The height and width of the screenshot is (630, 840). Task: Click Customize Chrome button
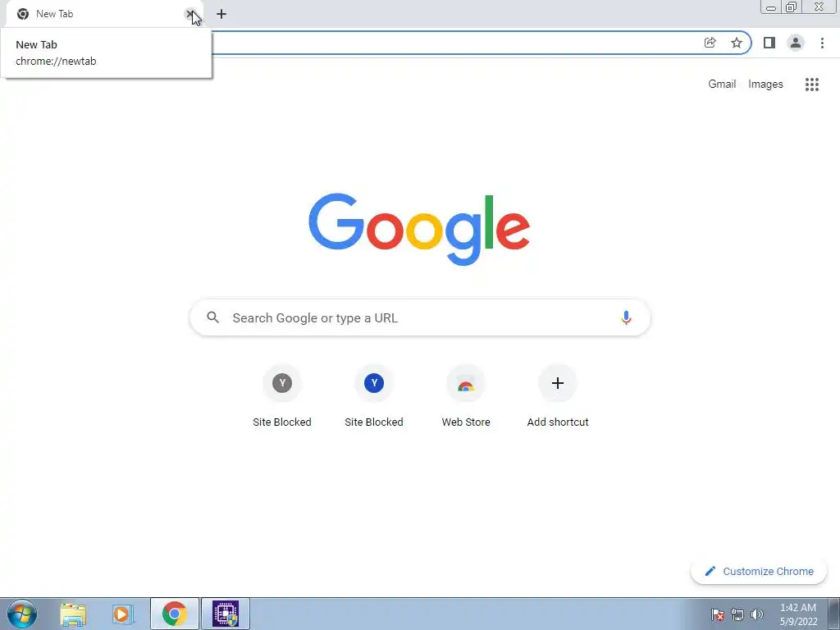tap(759, 571)
